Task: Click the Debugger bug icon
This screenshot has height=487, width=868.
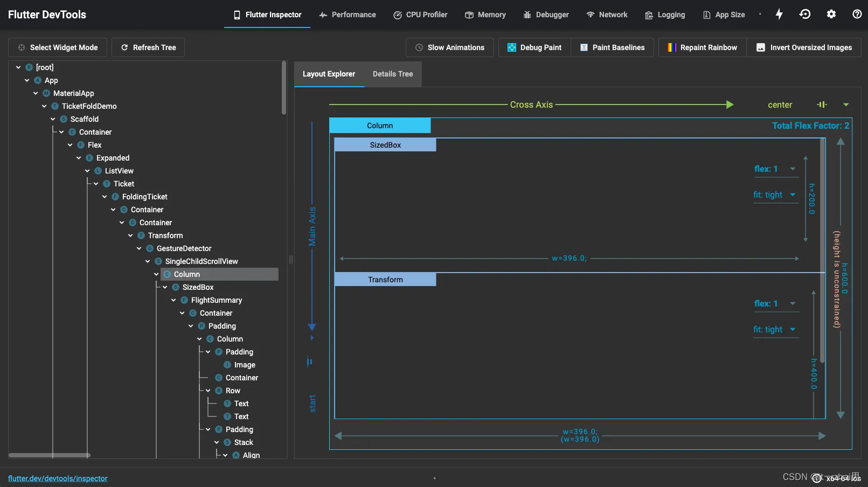Action: pos(527,15)
